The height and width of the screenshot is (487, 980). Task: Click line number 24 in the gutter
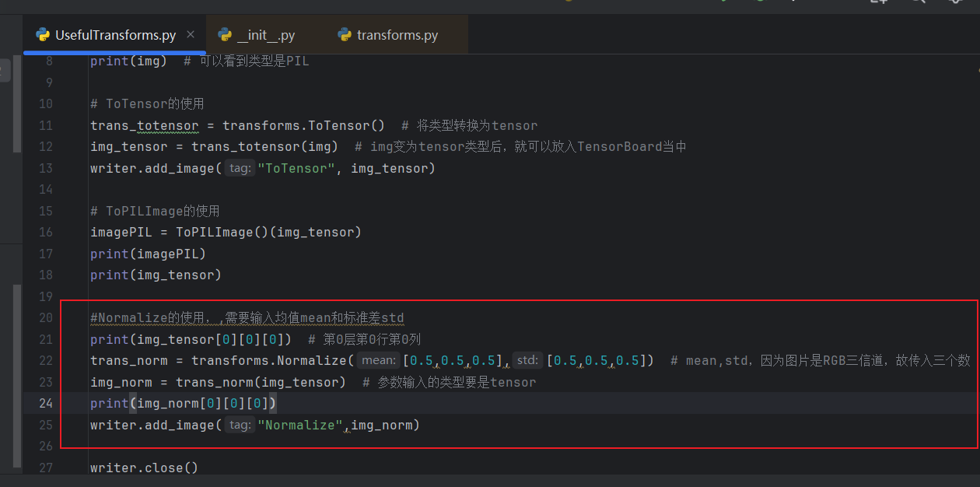[45, 403]
